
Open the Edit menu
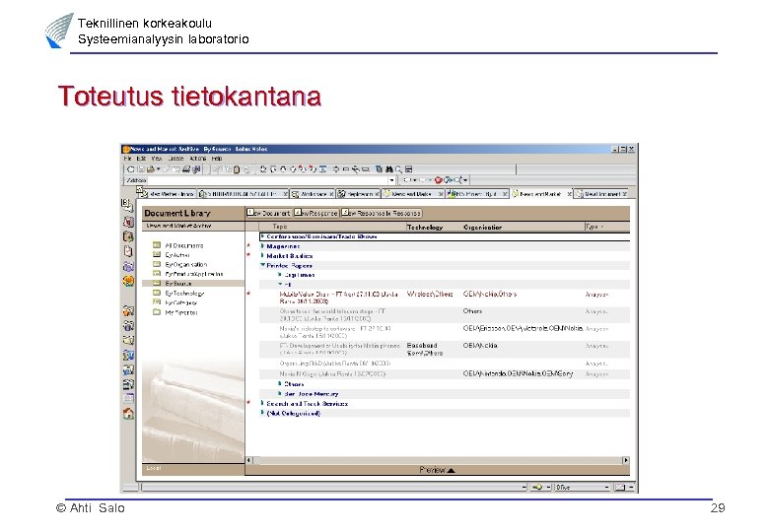click(141, 159)
